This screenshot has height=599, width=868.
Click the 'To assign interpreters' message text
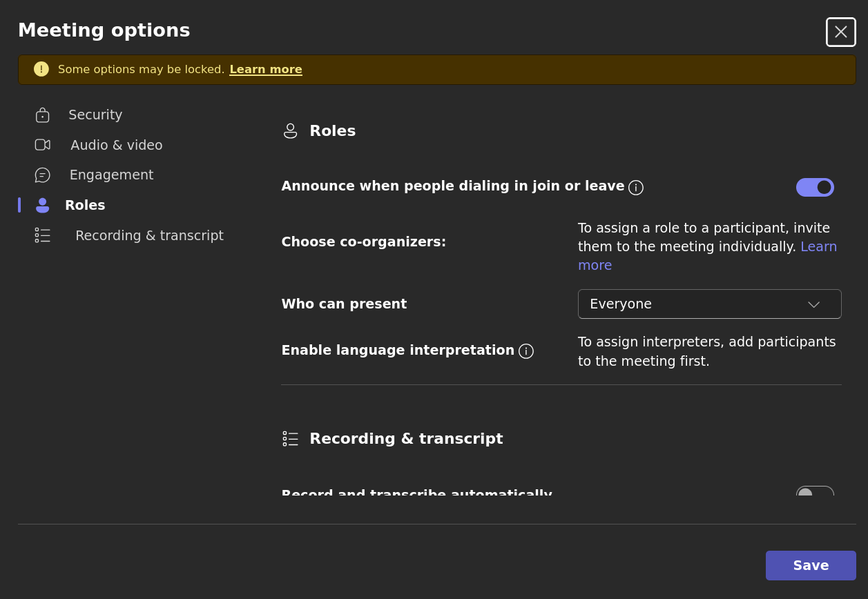pyautogui.click(x=707, y=352)
